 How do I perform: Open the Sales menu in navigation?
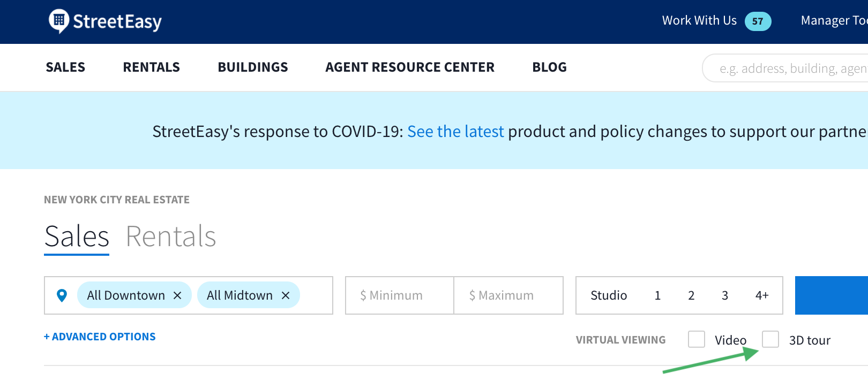point(65,67)
